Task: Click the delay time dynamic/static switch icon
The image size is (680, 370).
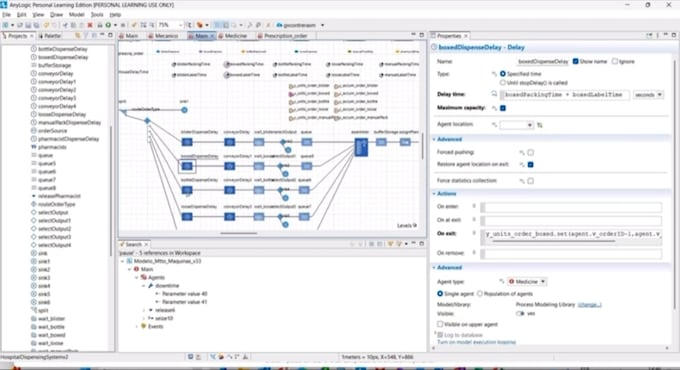Action: (x=494, y=94)
